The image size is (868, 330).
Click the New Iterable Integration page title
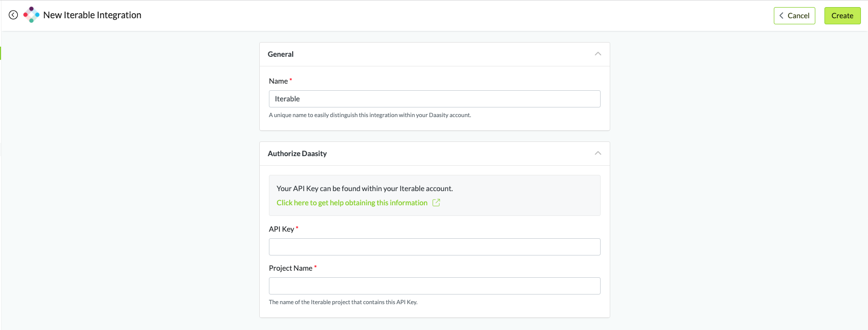pyautogui.click(x=92, y=15)
